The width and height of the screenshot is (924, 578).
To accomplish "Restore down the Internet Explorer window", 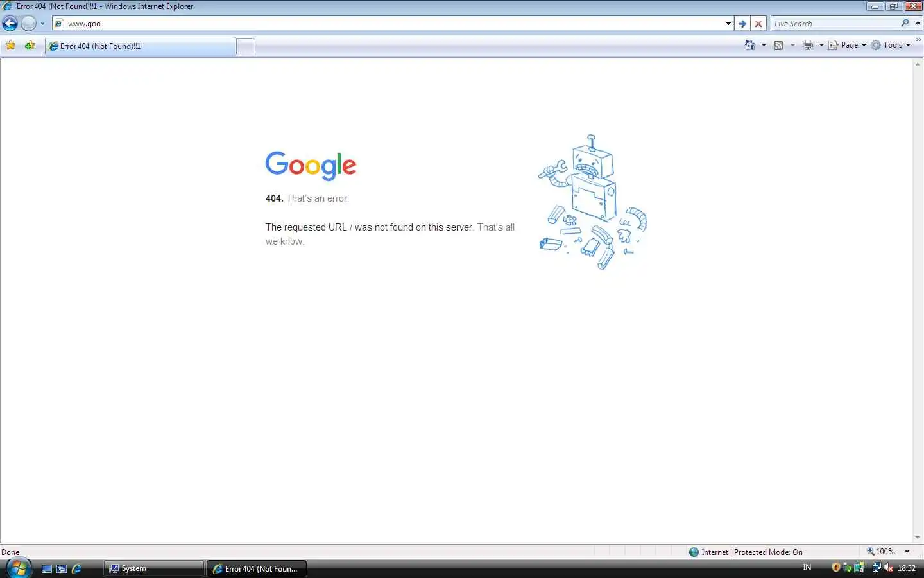I will click(x=894, y=6).
